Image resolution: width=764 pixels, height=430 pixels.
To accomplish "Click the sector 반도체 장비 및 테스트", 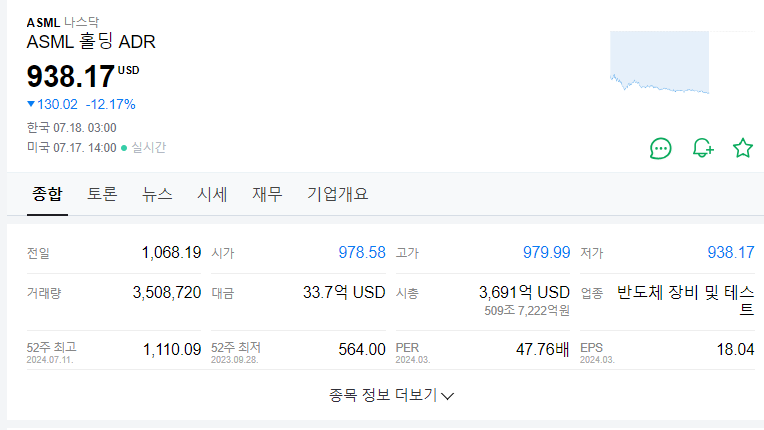I will (686, 300).
